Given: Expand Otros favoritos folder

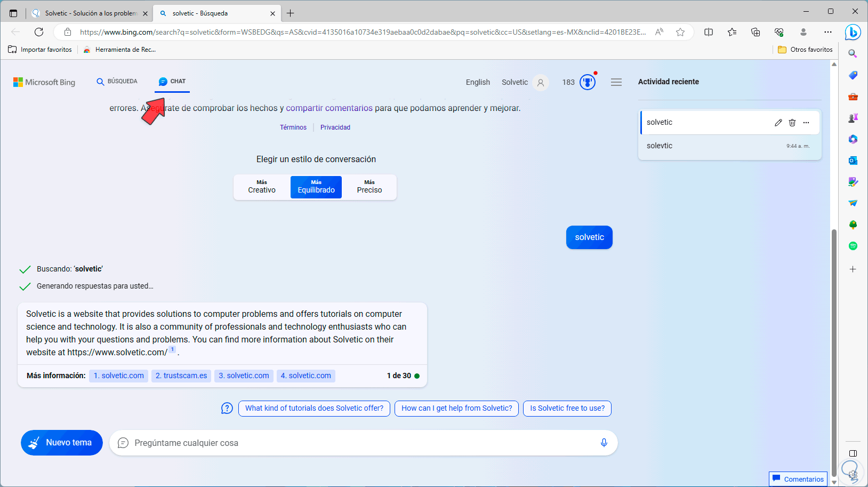Looking at the screenshot, I should (x=805, y=50).
